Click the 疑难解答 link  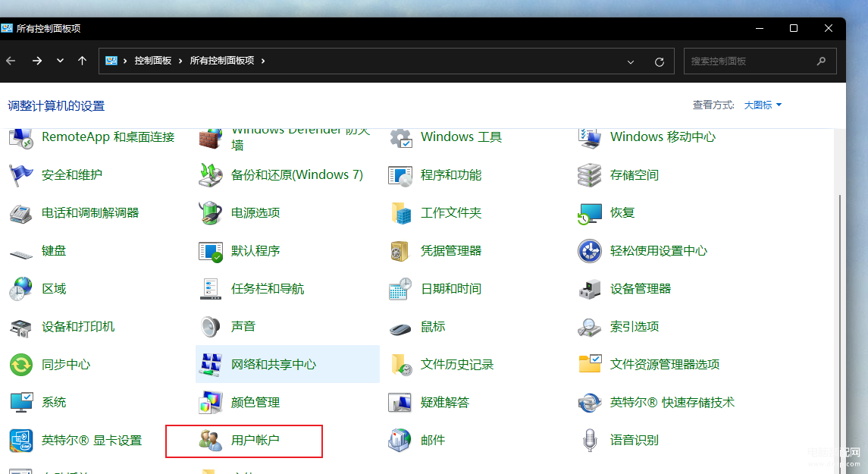click(x=444, y=402)
